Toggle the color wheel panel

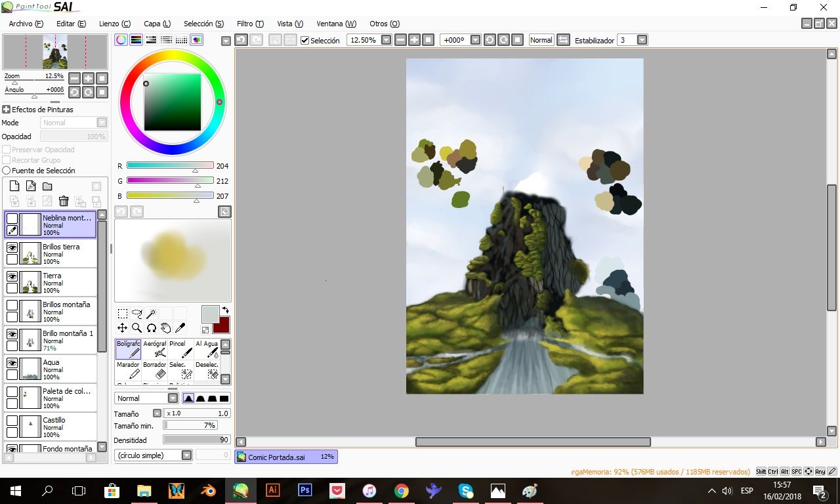point(121,40)
